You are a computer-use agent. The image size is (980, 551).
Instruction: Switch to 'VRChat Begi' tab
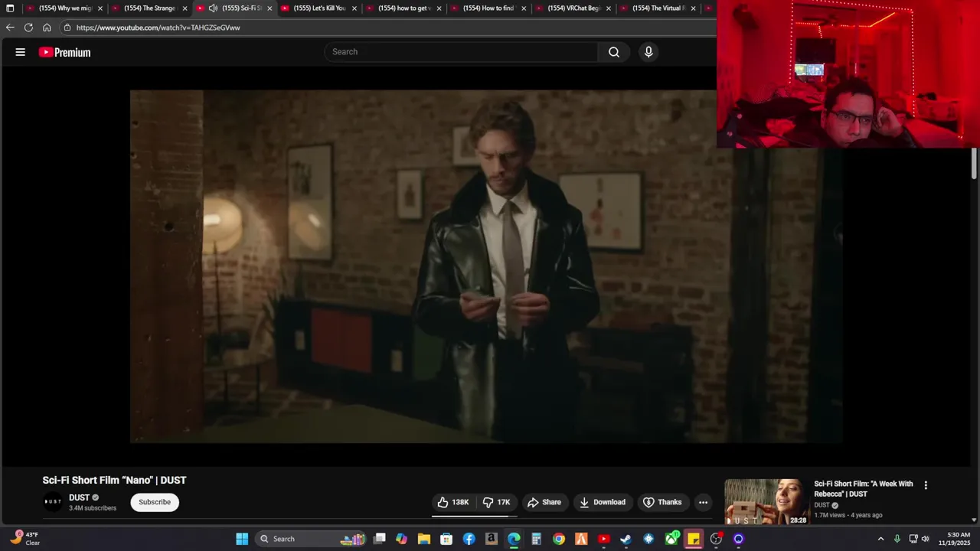(x=573, y=8)
